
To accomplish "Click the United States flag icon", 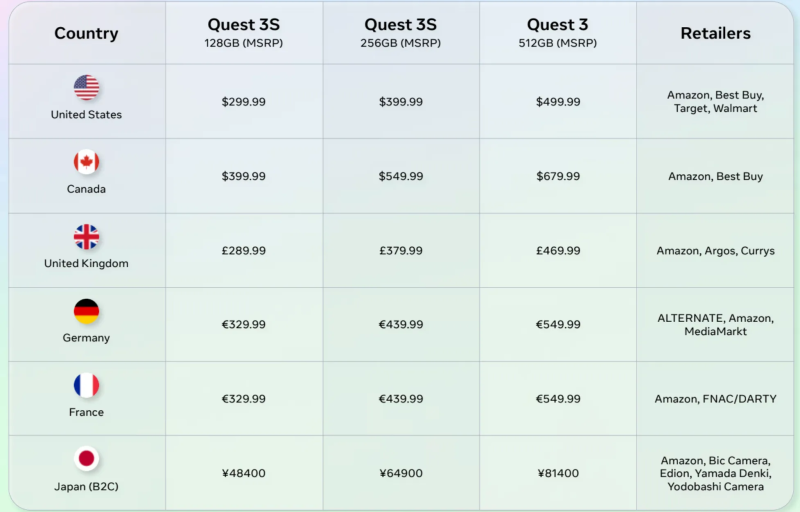I will (x=87, y=88).
